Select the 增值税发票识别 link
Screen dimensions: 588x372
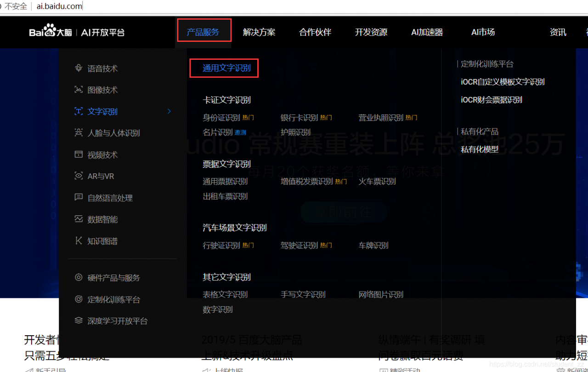coord(307,181)
